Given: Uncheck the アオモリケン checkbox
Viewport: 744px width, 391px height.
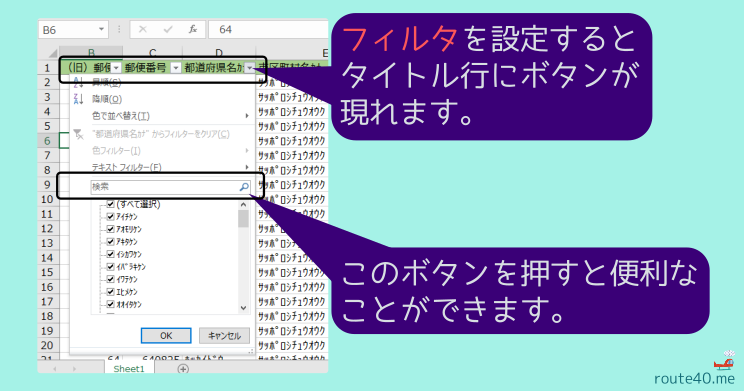Looking at the screenshot, I should tap(111, 229).
